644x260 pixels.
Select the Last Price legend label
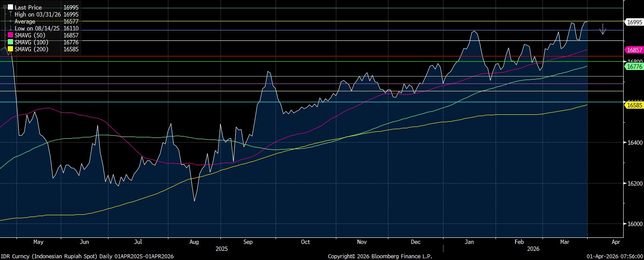[28, 7]
